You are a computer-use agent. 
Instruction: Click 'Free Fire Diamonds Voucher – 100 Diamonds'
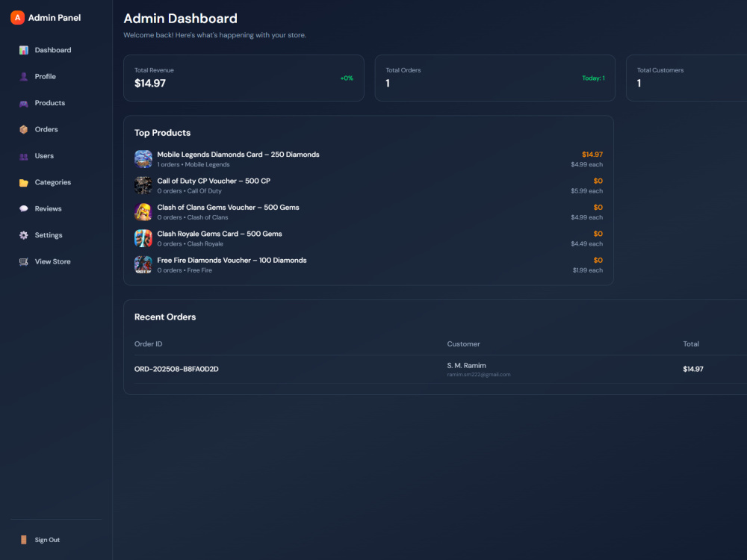point(232,260)
